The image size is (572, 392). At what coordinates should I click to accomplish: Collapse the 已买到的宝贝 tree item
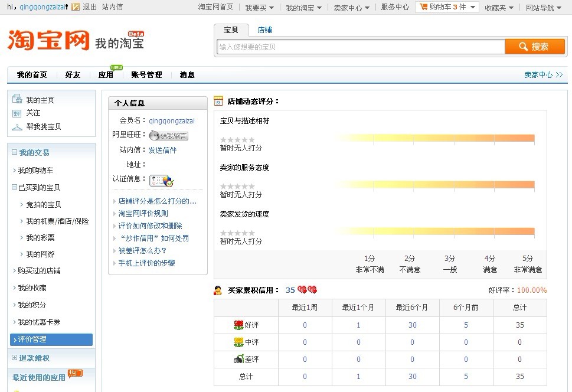[x=15, y=187]
